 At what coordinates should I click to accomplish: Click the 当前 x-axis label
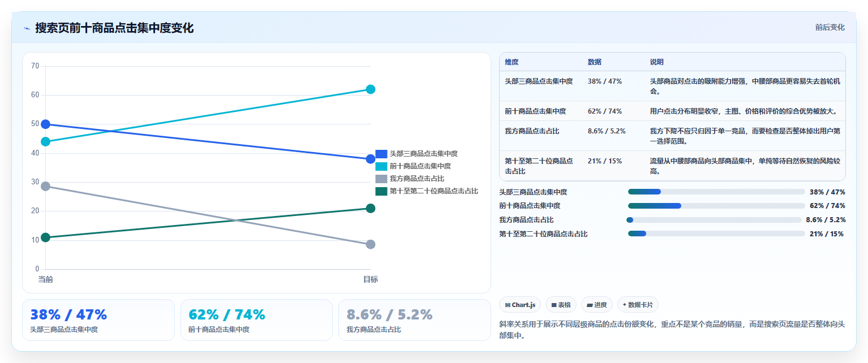[46, 279]
